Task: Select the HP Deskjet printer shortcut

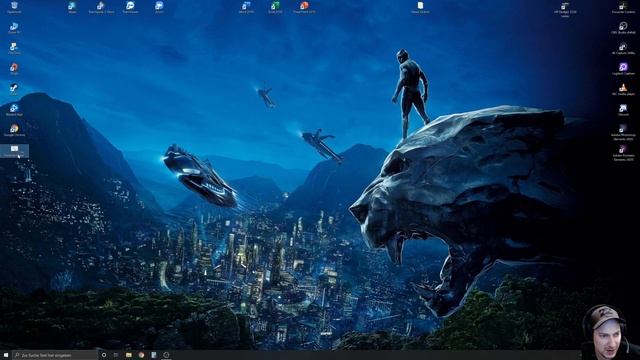Action: click(565, 9)
